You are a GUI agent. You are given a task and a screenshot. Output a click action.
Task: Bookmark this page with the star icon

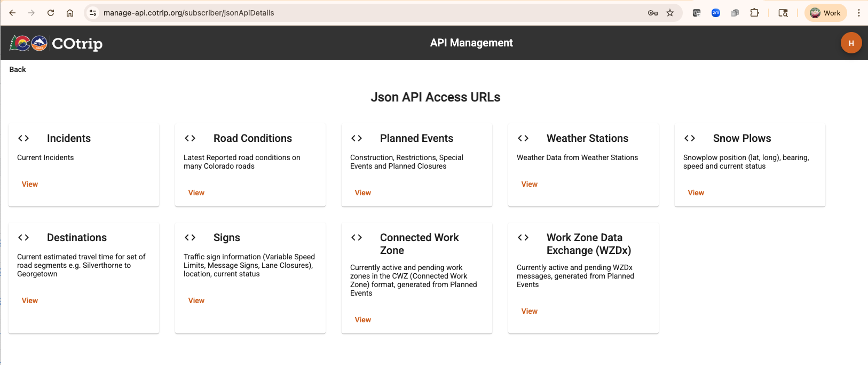click(670, 13)
